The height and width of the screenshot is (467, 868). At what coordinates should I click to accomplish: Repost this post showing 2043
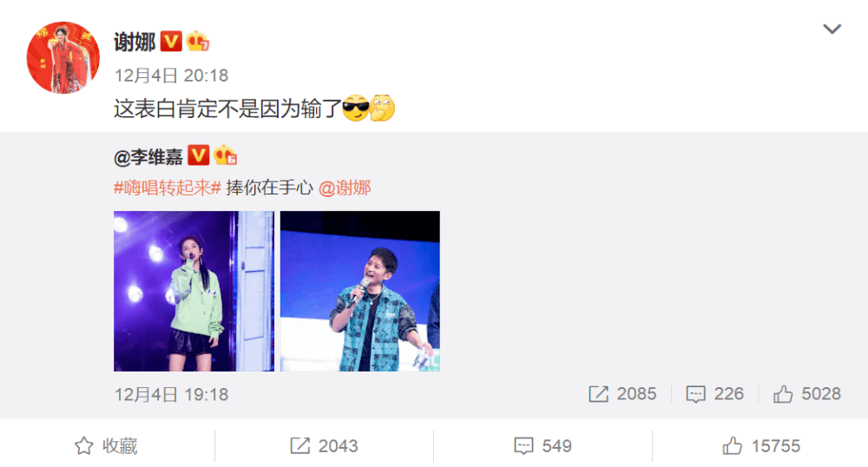tap(324, 446)
